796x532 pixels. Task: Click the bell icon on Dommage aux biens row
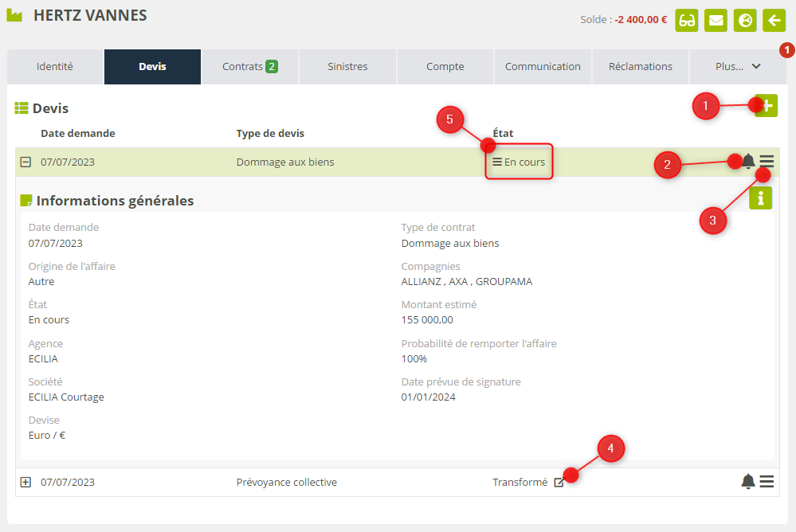748,162
